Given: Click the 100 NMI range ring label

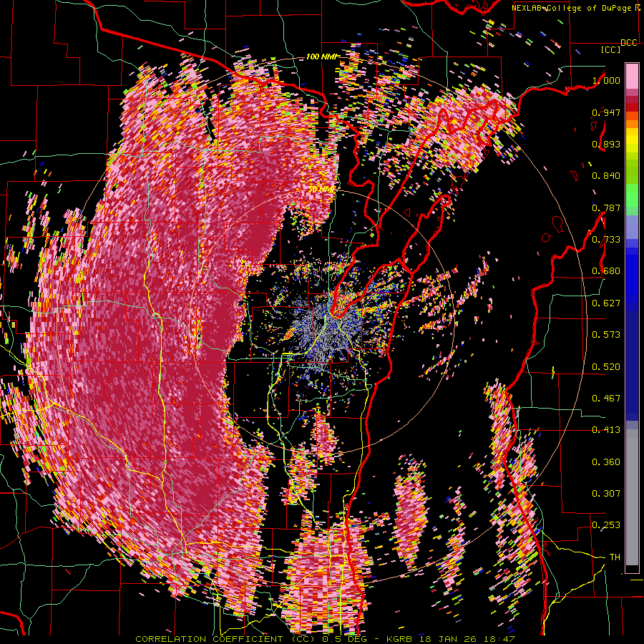Looking at the screenshot, I should coord(321,57).
